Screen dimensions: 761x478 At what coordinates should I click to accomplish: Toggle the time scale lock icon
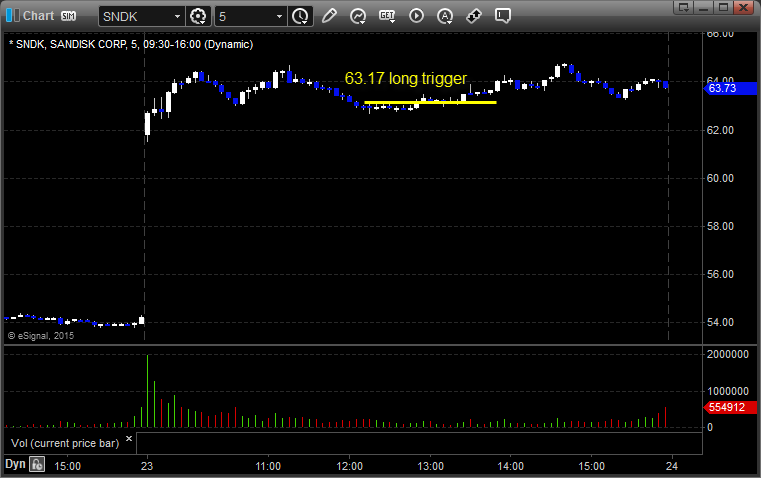click(37, 464)
